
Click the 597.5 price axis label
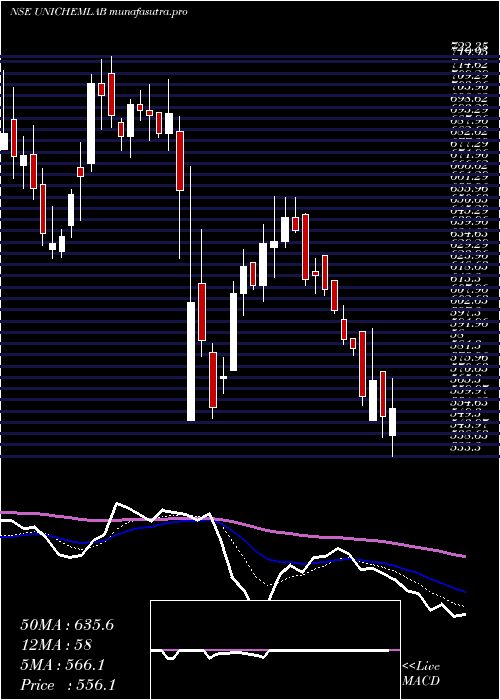point(466,313)
